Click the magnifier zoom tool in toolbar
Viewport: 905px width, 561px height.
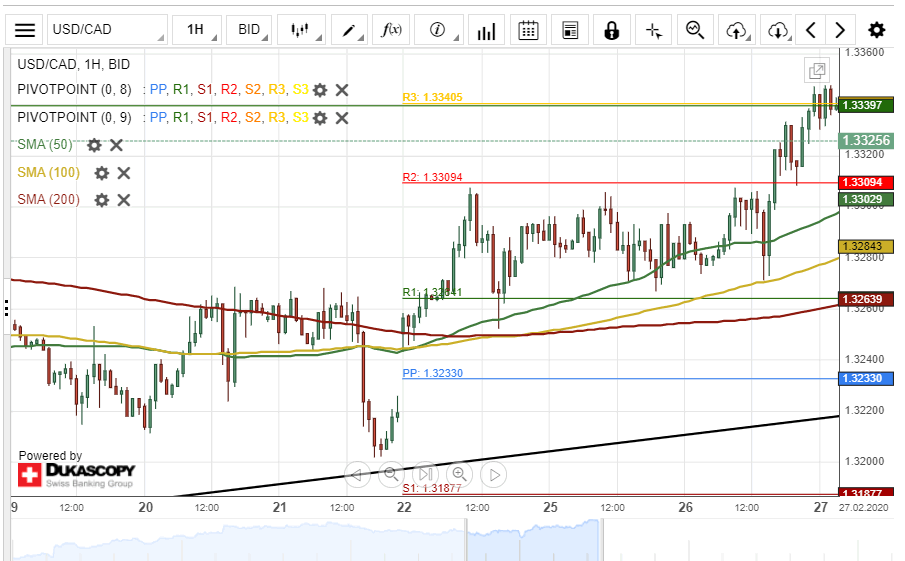(x=695, y=30)
